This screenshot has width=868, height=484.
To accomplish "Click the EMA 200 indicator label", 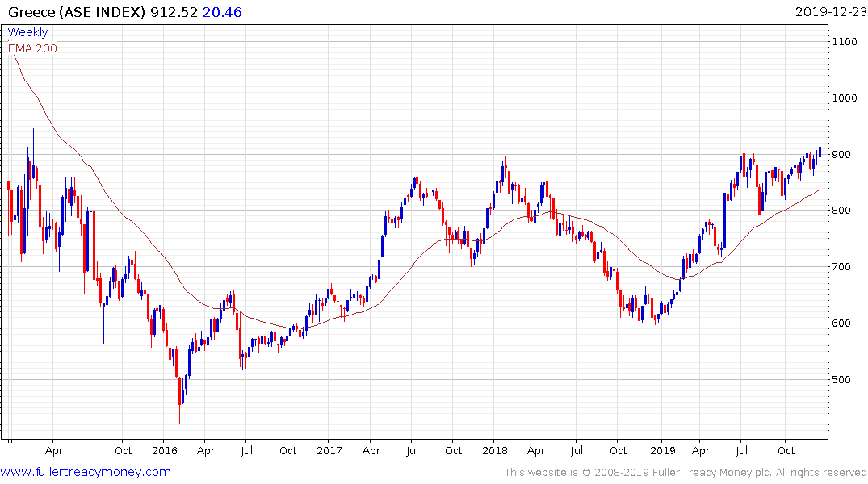I will [32, 48].
